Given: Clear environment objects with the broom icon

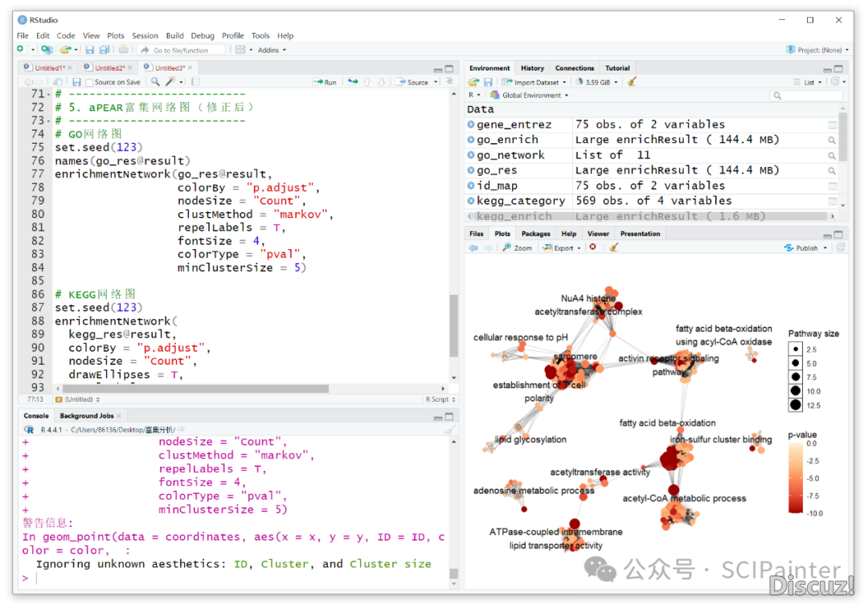Looking at the screenshot, I should [632, 82].
